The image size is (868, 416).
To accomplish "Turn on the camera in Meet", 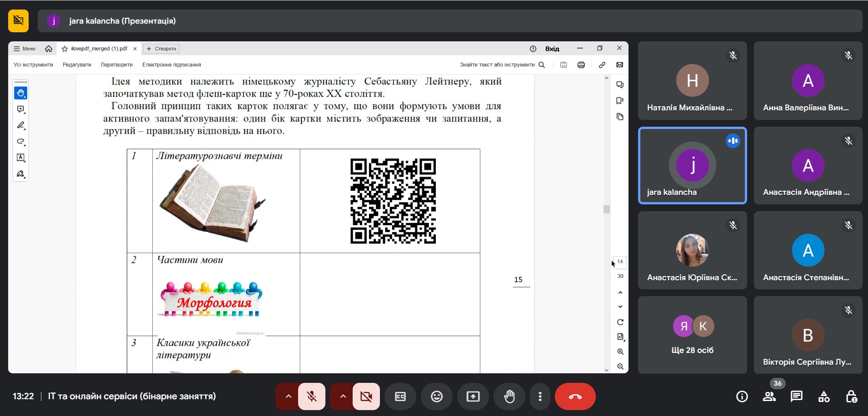I will 366,396.
